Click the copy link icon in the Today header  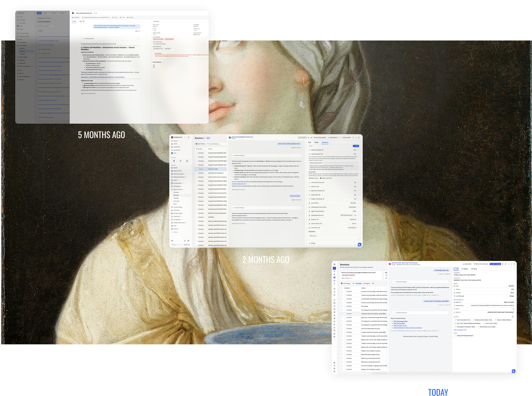pyautogui.click(x=506, y=264)
